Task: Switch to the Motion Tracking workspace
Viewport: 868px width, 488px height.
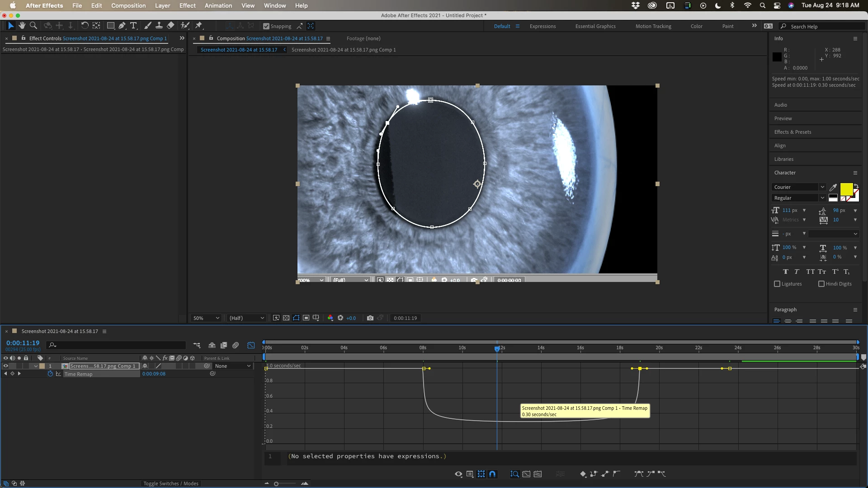Action: coord(653,26)
